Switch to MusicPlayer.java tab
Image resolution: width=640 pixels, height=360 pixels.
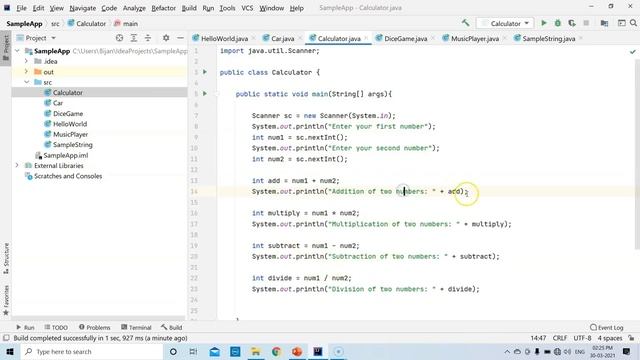click(474, 38)
